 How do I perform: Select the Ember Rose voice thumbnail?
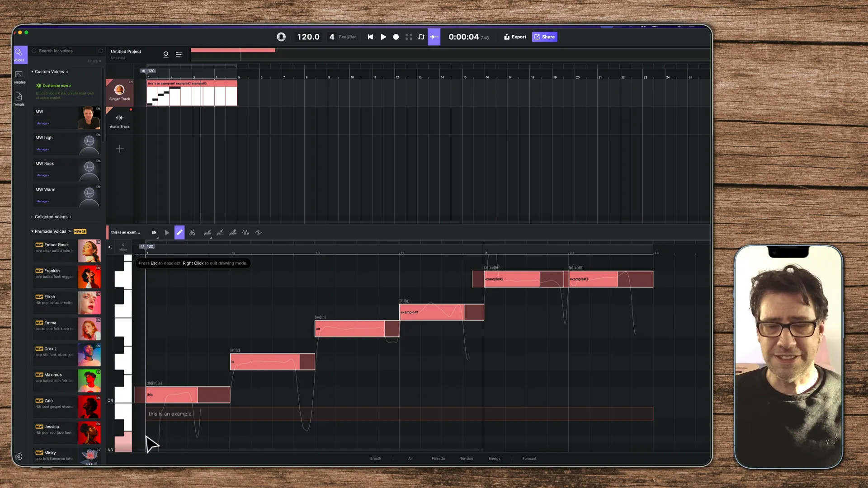click(89, 251)
